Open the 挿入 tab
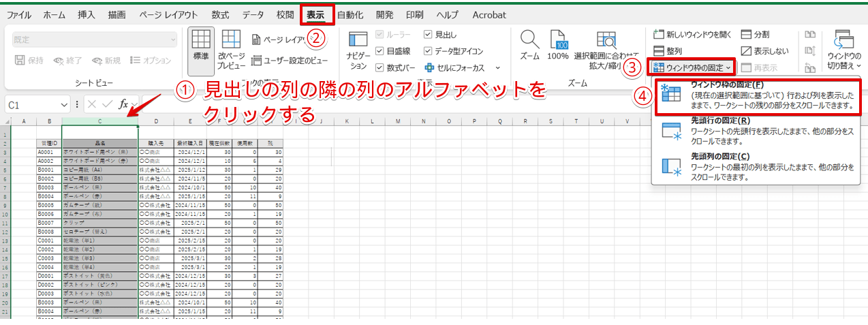Viewport: 868px width, 325px height. [x=87, y=14]
